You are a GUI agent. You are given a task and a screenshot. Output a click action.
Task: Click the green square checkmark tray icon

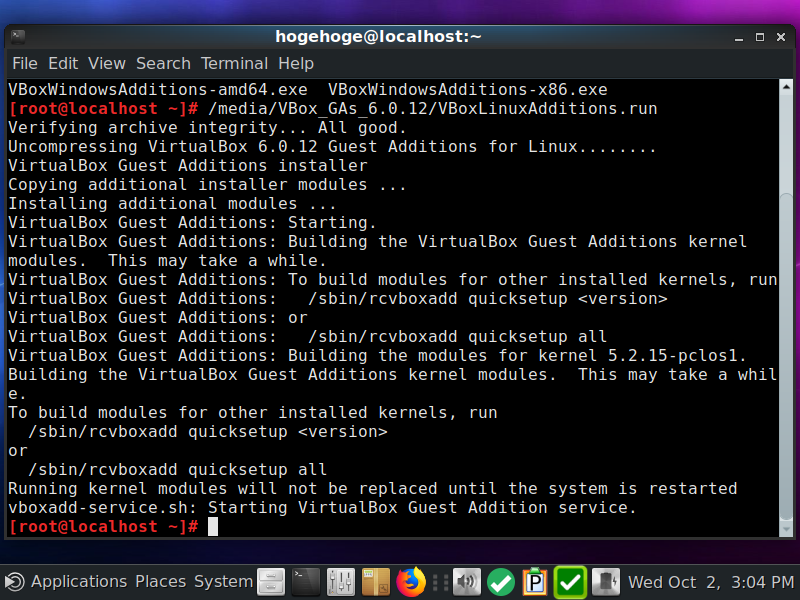point(570,582)
